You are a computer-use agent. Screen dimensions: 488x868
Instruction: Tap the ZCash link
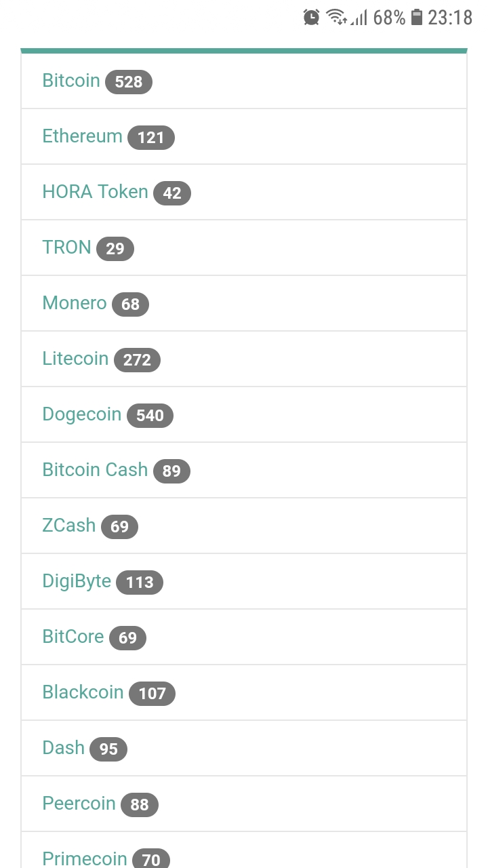tap(69, 526)
